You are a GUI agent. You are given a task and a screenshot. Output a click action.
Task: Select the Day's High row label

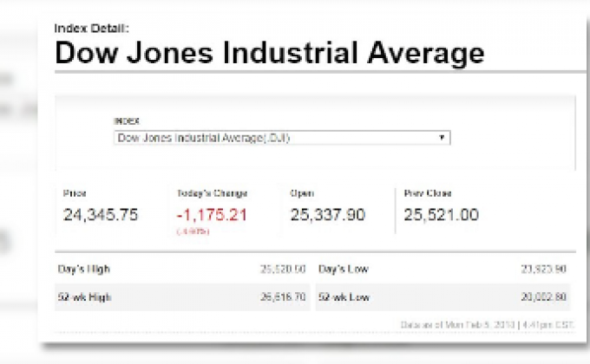tap(84, 270)
